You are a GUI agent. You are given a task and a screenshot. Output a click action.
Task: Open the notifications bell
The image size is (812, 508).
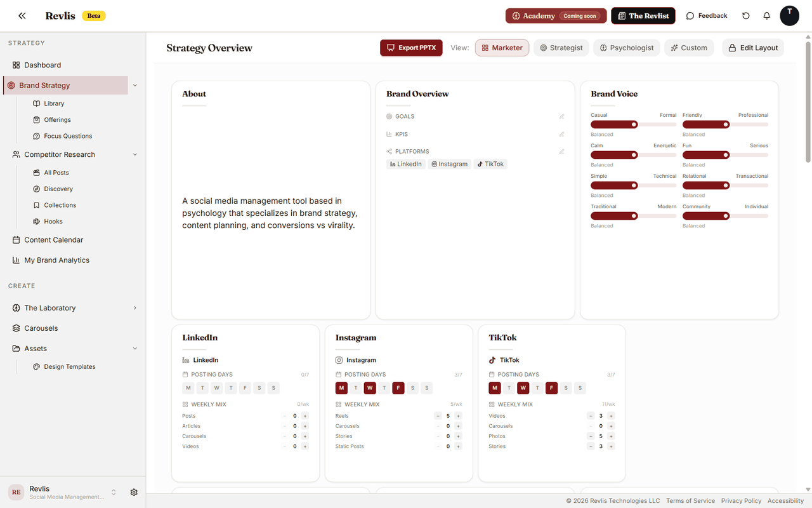766,16
